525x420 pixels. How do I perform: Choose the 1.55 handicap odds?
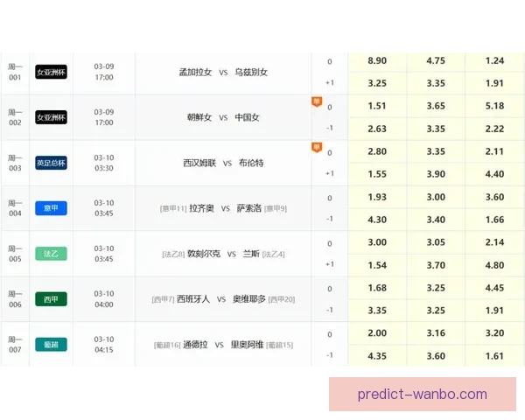click(x=377, y=174)
